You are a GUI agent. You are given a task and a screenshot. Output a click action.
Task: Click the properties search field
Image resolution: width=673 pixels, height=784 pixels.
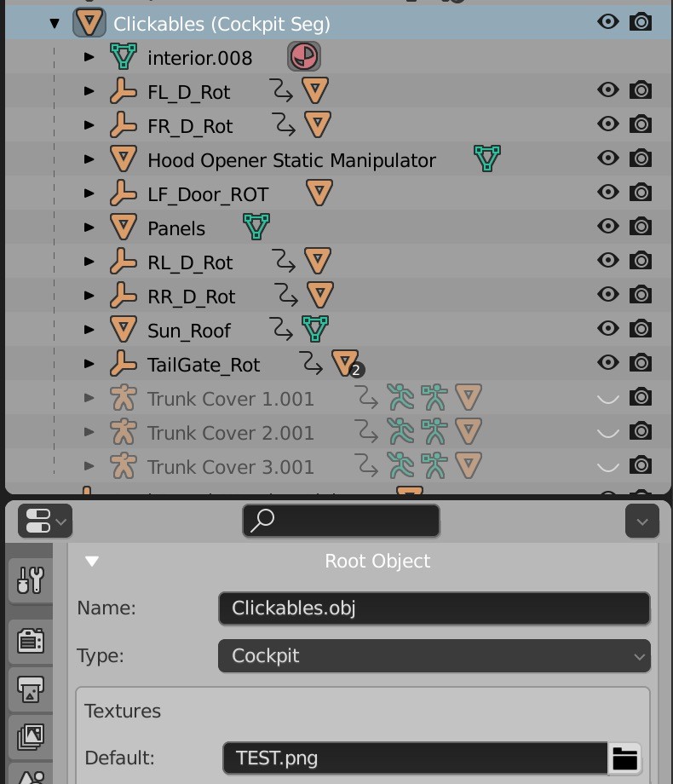click(x=341, y=521)
